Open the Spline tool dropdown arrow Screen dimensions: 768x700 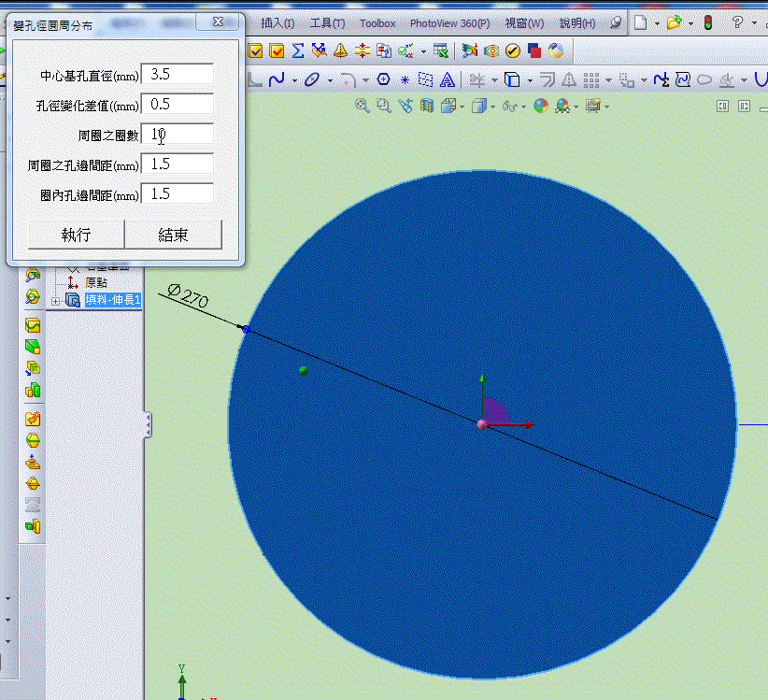click(294, 80)
